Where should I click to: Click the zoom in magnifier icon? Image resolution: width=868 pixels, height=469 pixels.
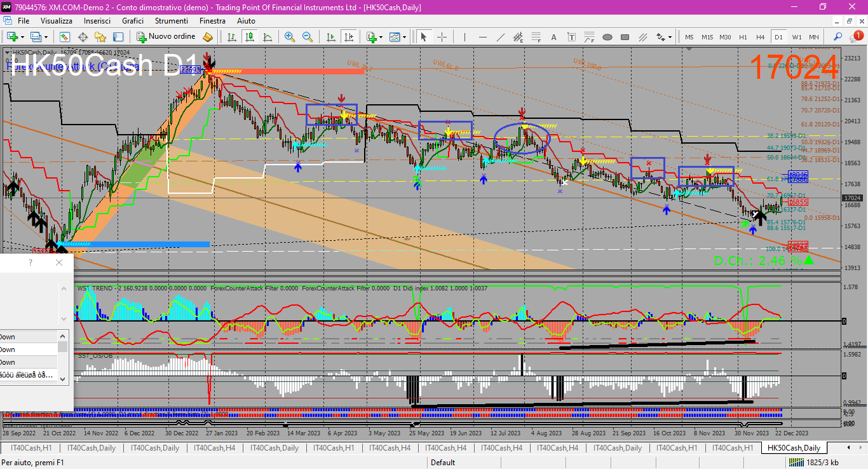pyautogui.click(x=290, y=37)
